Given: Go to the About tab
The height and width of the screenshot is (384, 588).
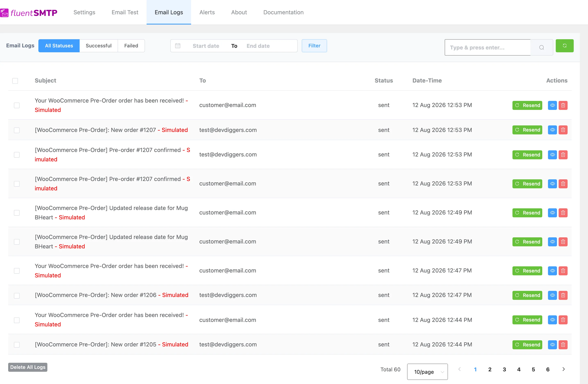Looking at the screenshot, I should 239,12.
